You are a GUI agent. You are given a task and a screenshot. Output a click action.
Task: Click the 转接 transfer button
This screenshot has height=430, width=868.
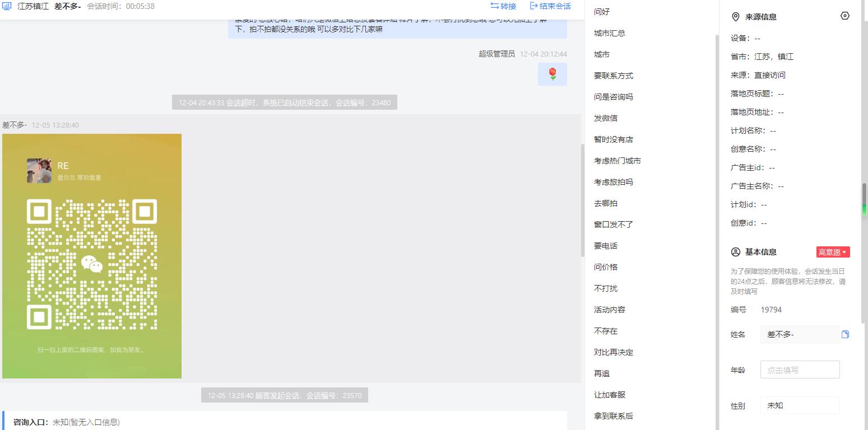503,6
